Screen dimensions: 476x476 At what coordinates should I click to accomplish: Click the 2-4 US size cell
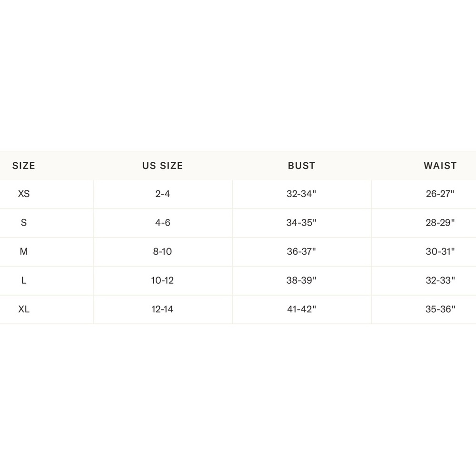[163, 194]
